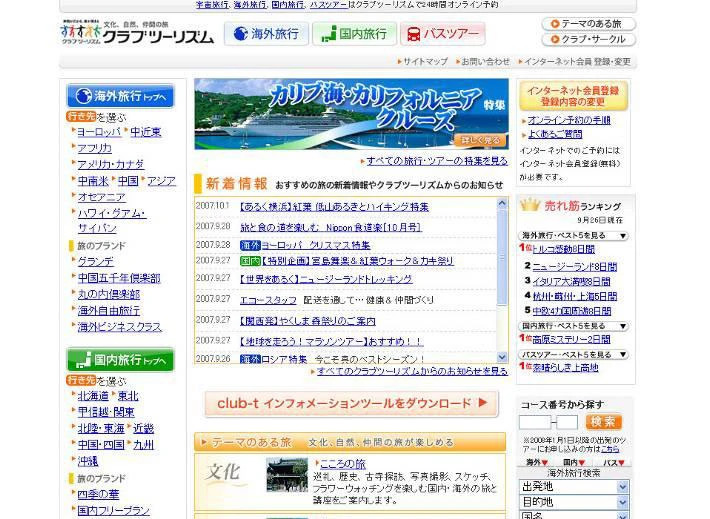The image size is (710, 519).
Task: Click the green 国内旅行トップへ sidebar button
Action: point(120,359)
